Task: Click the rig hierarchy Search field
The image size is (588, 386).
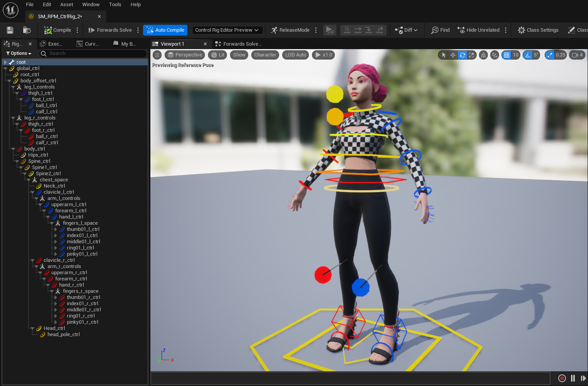Action: [93, 53]
